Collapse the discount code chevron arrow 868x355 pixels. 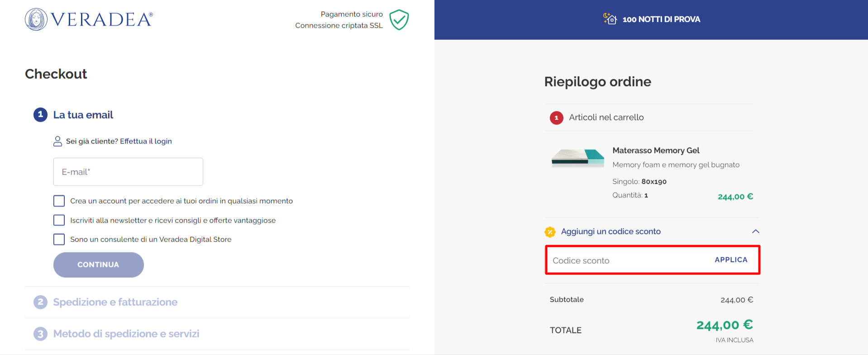(x=755, y=232)
